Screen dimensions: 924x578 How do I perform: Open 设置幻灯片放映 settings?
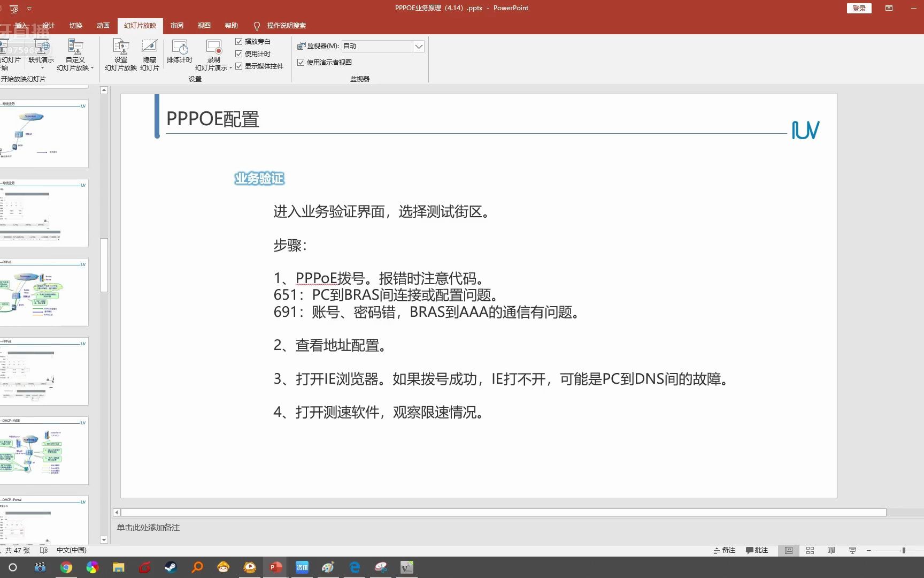[x=121, y=55]
